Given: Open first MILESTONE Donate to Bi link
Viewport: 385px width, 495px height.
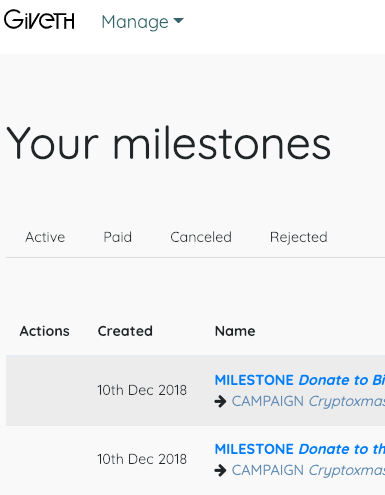Looking at the screenshot, I should tap(300, 380).
